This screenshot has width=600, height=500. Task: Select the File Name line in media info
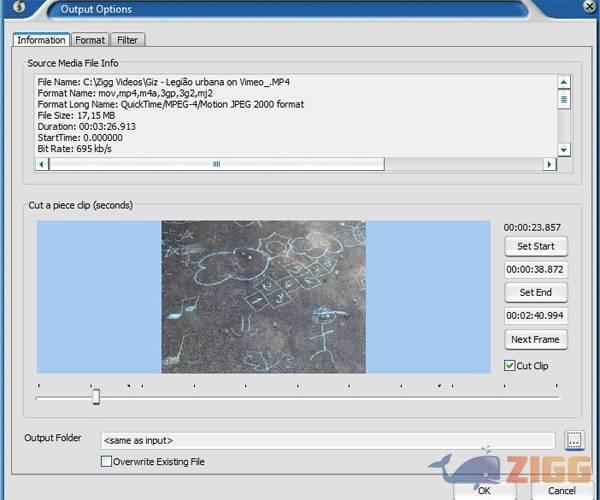pyautogui.click(x=163, y=82)
